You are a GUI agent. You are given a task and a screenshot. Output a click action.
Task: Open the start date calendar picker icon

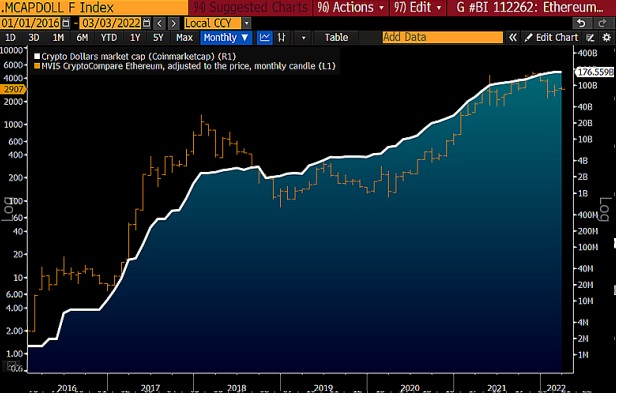pos(66,23)
